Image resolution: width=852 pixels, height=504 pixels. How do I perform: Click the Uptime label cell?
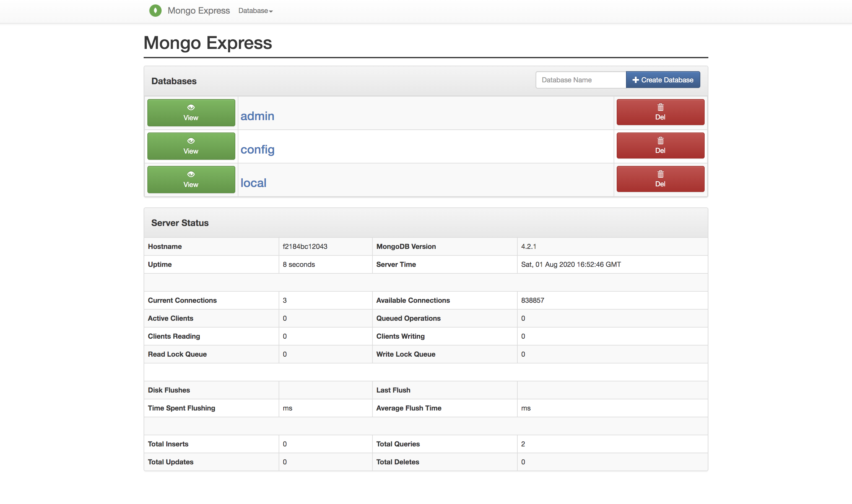tap(160, 265)
